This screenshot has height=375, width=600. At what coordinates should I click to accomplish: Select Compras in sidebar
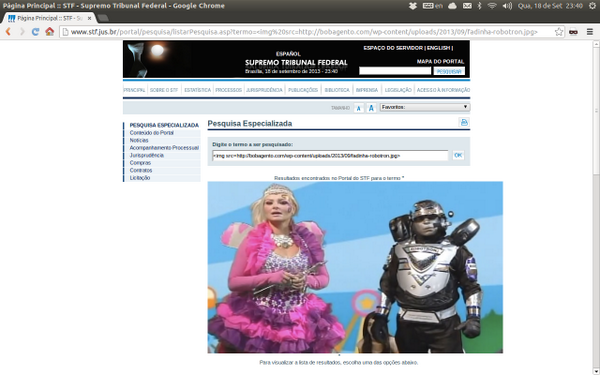click(x=140, y=163)
